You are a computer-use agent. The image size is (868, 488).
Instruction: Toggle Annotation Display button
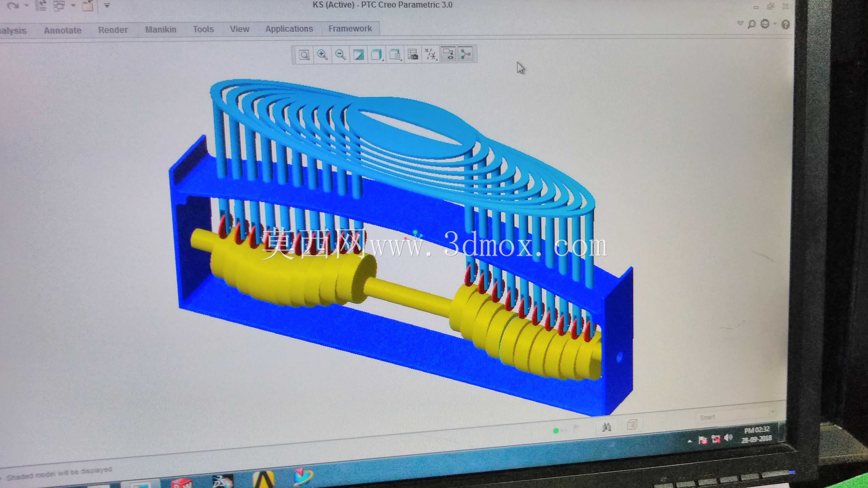click(448, 54)
